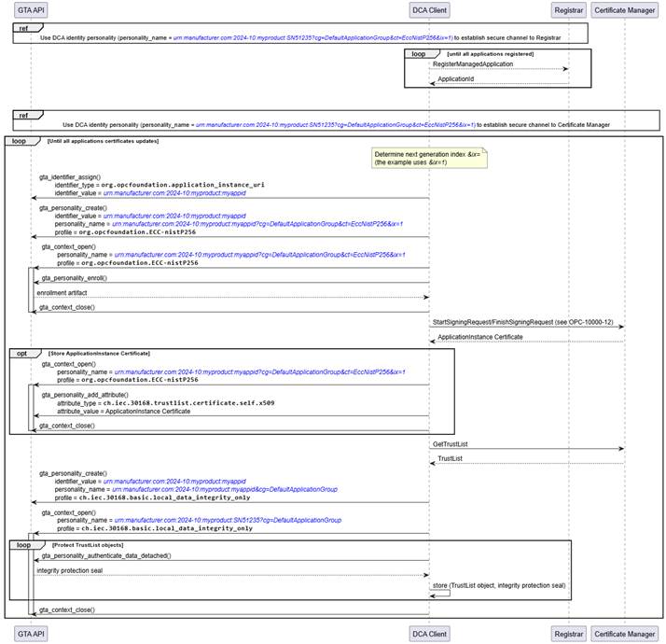Viewport: 666px width, 644px height.
Task: Select the bottom DCA Client participant box
Action: coord(429,634)
